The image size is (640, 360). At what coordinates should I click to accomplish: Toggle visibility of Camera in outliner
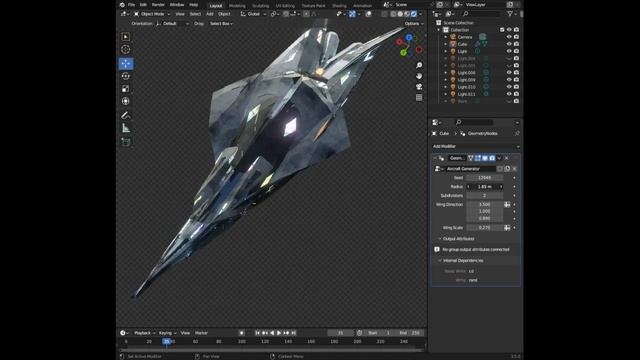click(509, 37)
